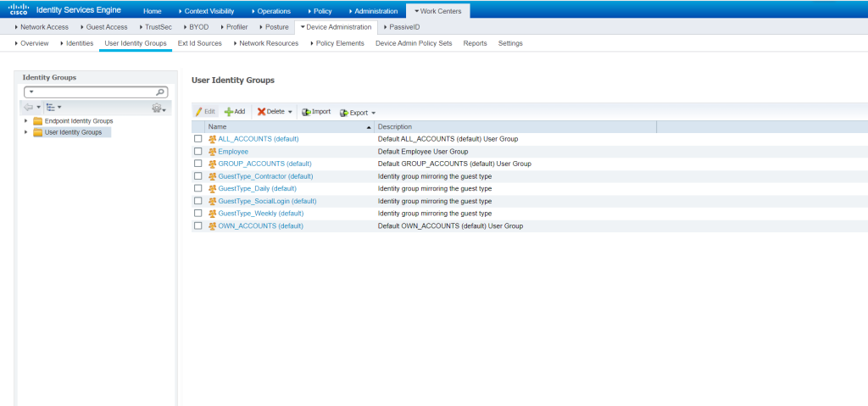Viewport: 868px width, 406px height.
Task: Click the Edit pencil icon
Action: [198, 112]
